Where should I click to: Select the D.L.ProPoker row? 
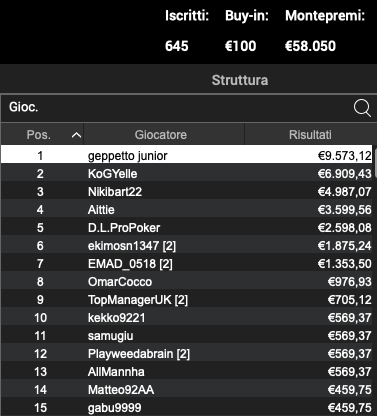coord(186,228)
